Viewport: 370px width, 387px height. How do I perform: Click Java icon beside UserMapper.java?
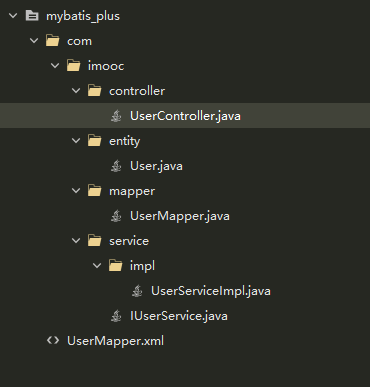click(x=116, y=216)
